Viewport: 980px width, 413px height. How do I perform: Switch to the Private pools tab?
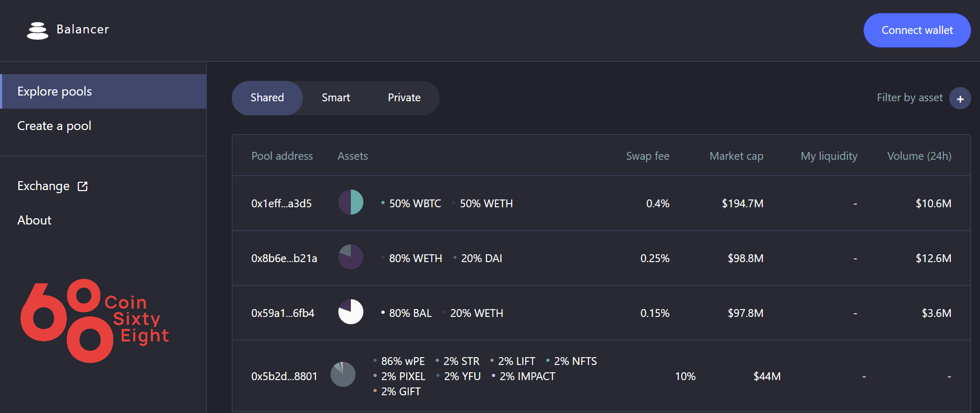(x=404, y=98)
